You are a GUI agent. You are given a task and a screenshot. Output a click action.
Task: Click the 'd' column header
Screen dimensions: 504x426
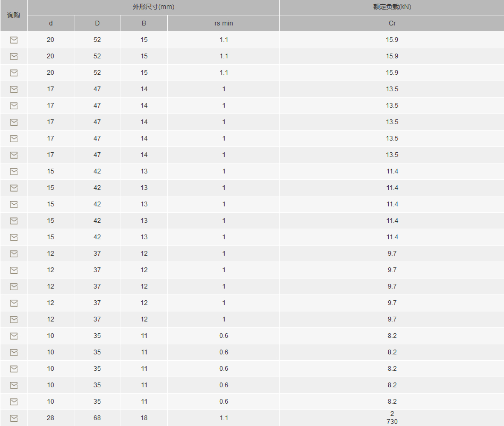click(51, 23)
